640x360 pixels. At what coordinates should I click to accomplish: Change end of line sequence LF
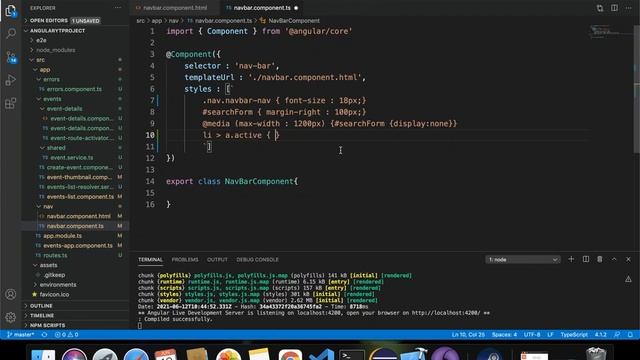click(x=550, y=335)
